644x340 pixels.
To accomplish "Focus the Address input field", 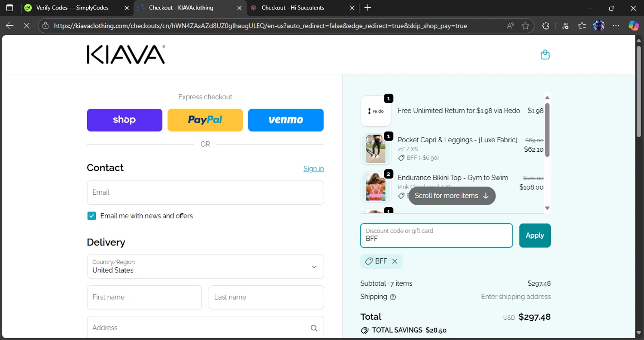I will [205, 328].
